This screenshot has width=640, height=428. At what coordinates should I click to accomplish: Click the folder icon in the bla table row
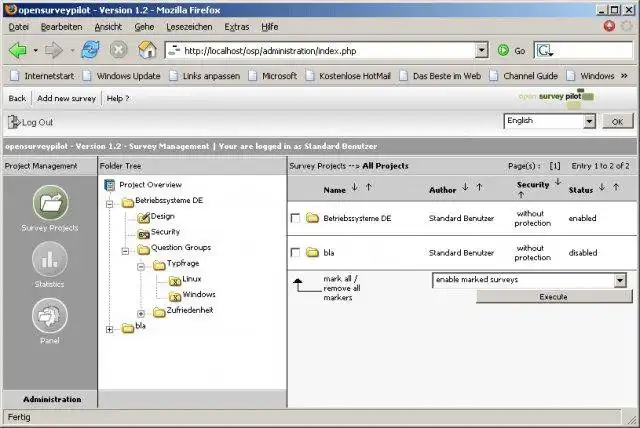point(312,253)
